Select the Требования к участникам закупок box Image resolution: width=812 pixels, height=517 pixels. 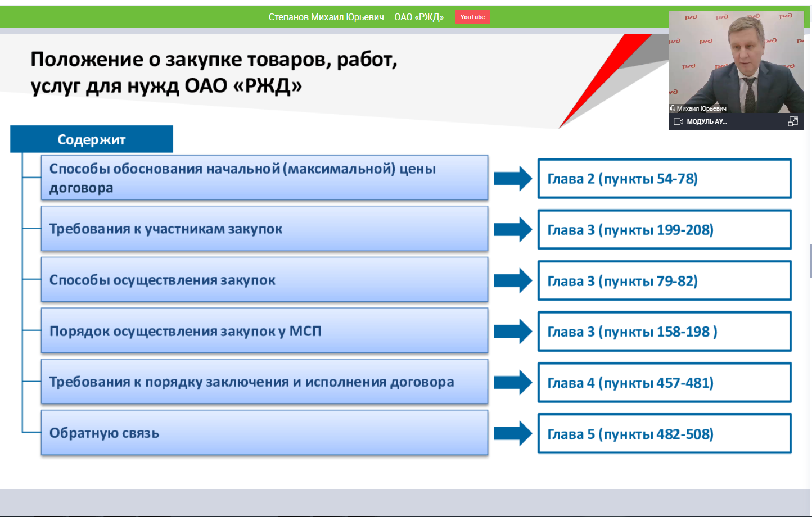pos(264,229)
